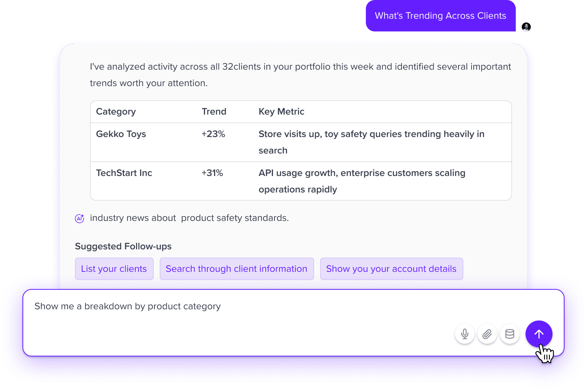The image size is (587, 392).
Task: Open the database data source icon
Action: (510, 334)
